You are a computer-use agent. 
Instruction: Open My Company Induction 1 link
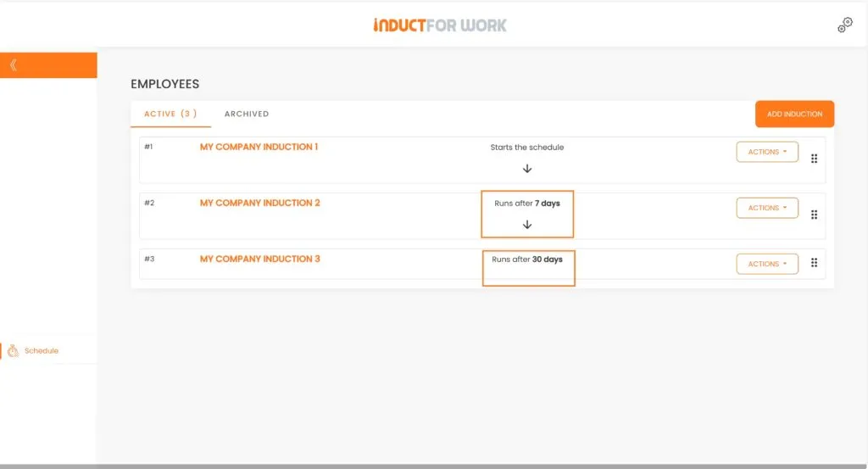click(259, 147)
